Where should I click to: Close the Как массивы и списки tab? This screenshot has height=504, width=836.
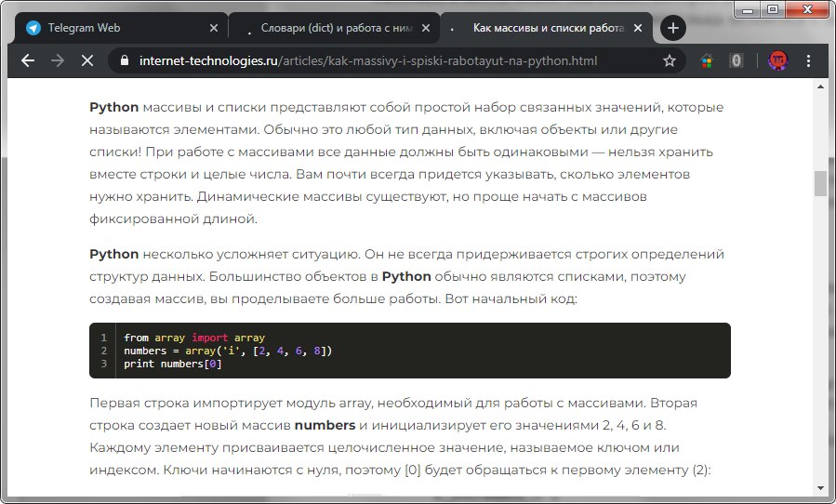638,28
